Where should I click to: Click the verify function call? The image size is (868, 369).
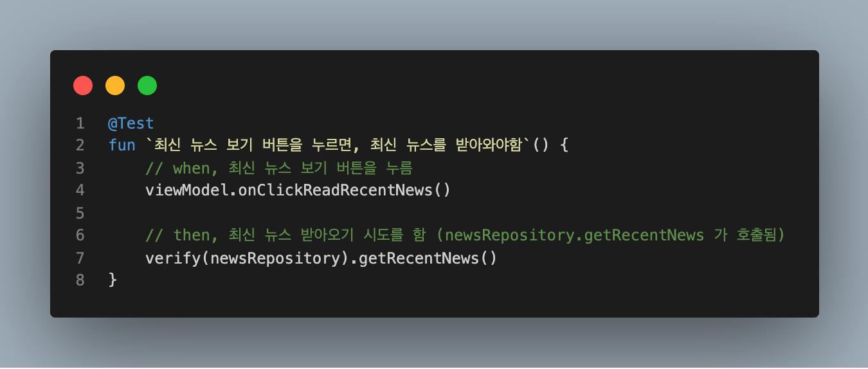pos(168,258)
